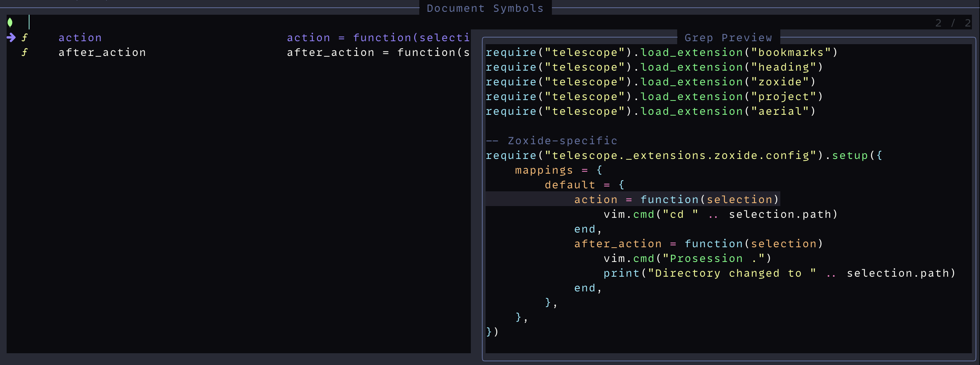Click the 'after_action = function(s' result text

coord(378,52)
